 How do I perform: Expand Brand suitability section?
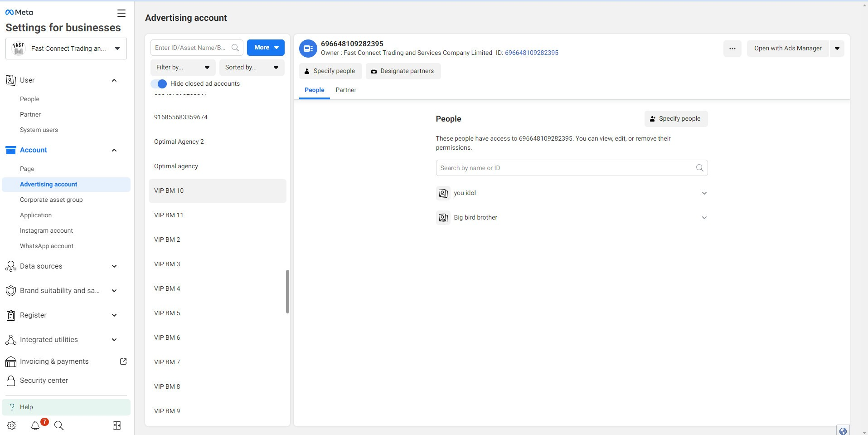114,291
